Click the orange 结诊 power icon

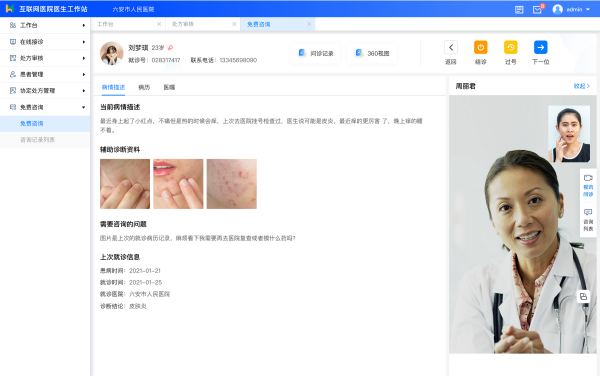481,47
